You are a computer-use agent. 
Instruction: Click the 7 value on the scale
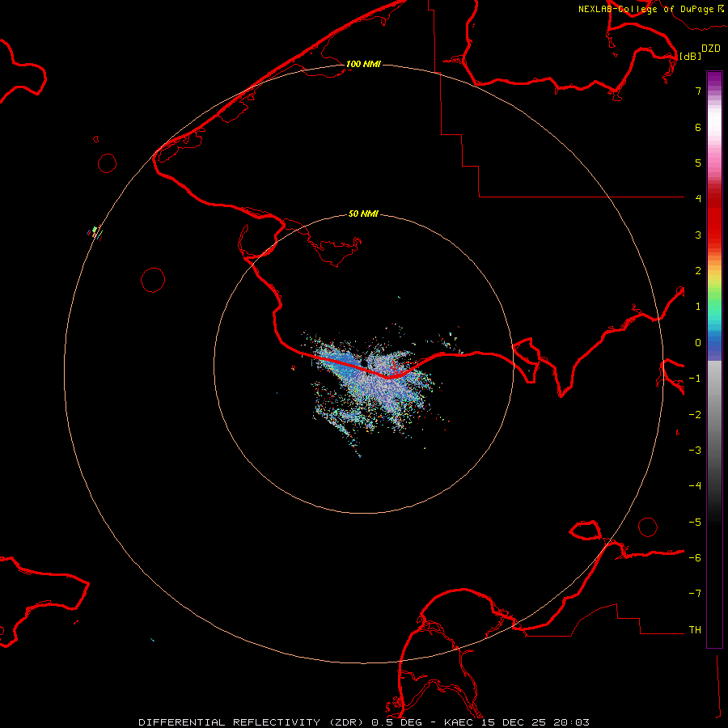coord(698,91)
